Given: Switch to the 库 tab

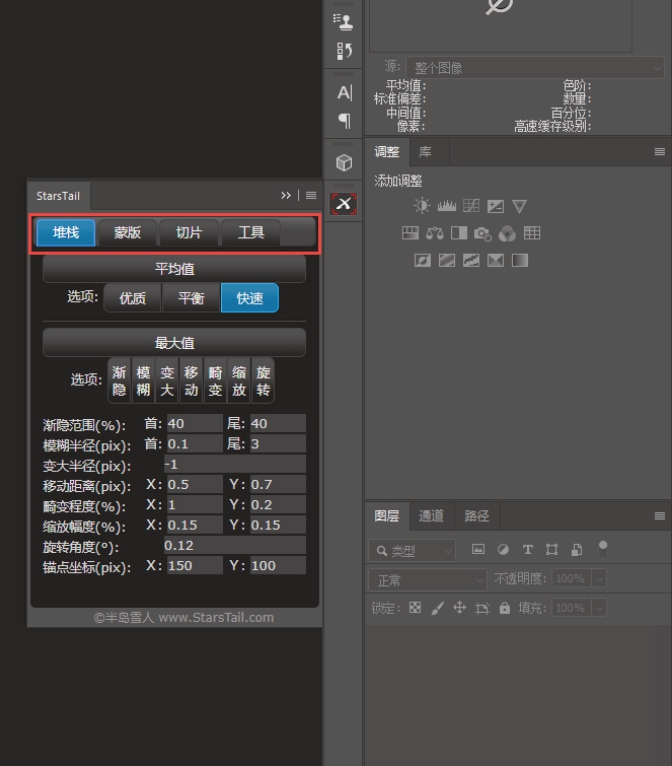Looking at the screenshot, I should click(x=425, y=152).
